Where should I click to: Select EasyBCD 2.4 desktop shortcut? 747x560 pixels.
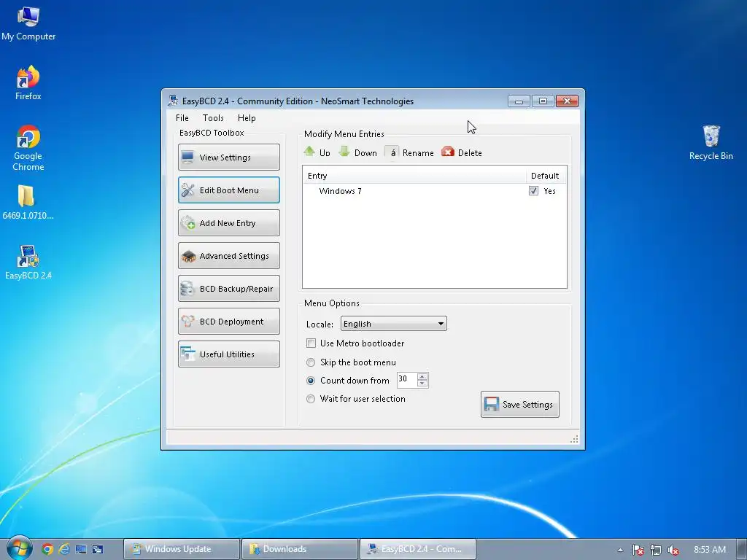click(28, 262)
